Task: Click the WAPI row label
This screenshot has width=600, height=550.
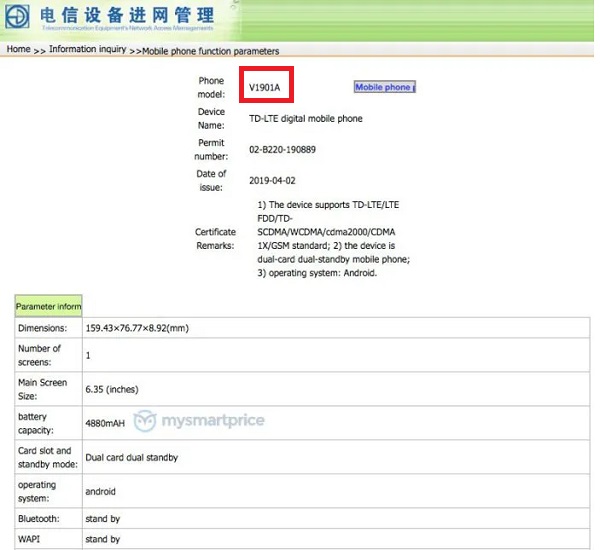Action: 29,539
